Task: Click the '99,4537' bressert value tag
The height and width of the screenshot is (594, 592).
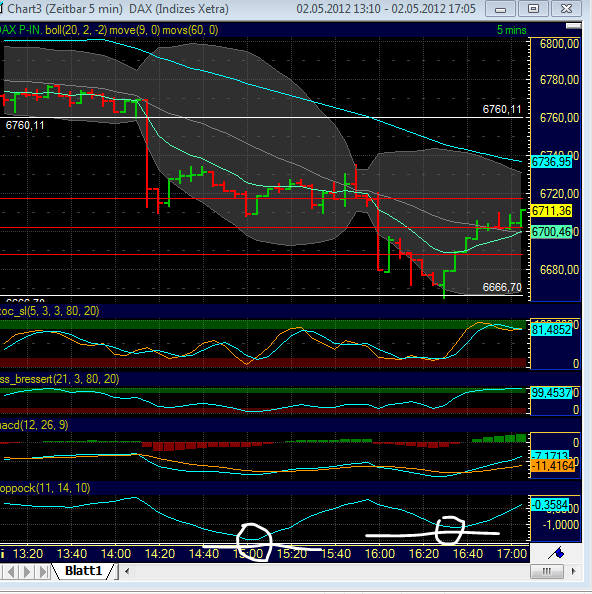Action: 551,393
